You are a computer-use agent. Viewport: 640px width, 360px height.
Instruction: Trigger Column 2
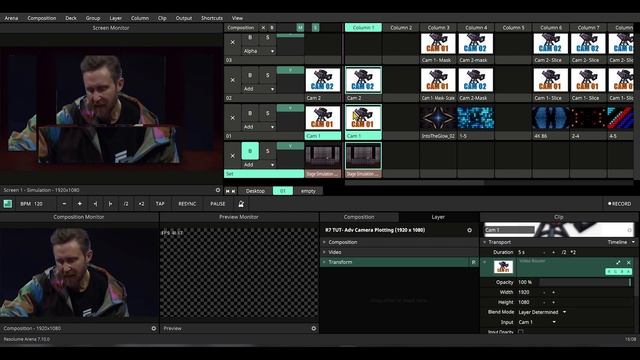(x=401, y=28)
